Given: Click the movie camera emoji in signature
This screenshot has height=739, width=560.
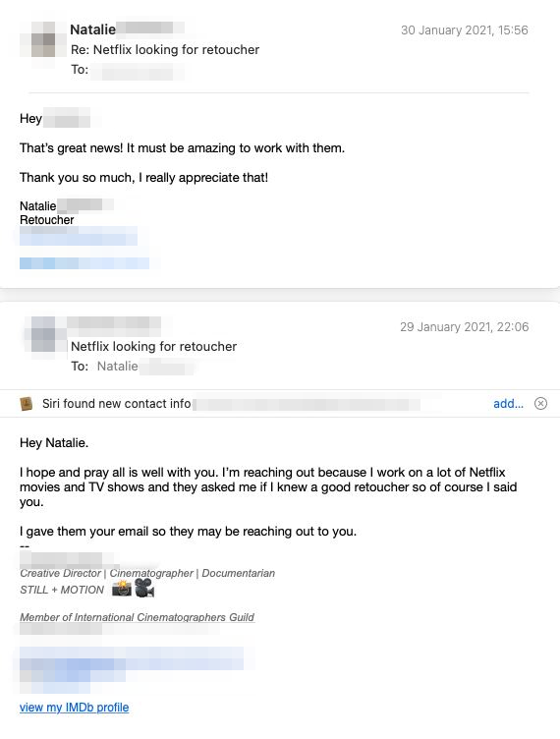Looking at the screenshot, I should pyautogui.click(x=144, y=589).
